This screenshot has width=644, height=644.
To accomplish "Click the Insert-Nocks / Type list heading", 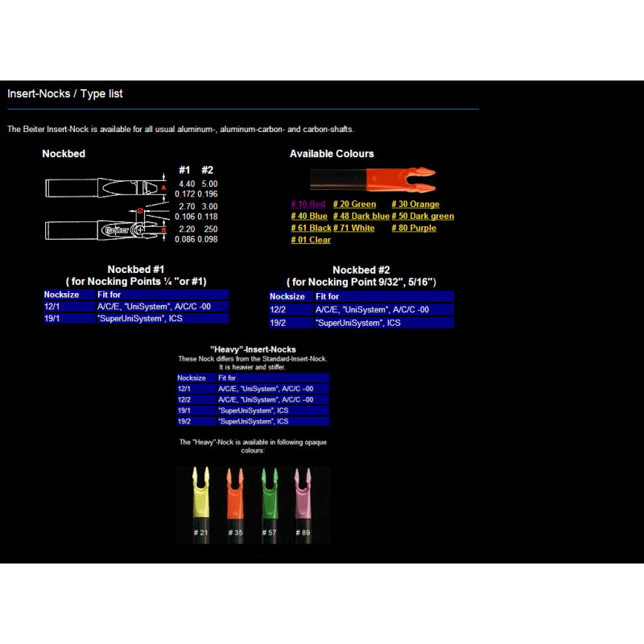I will click(x=65, y=93).
